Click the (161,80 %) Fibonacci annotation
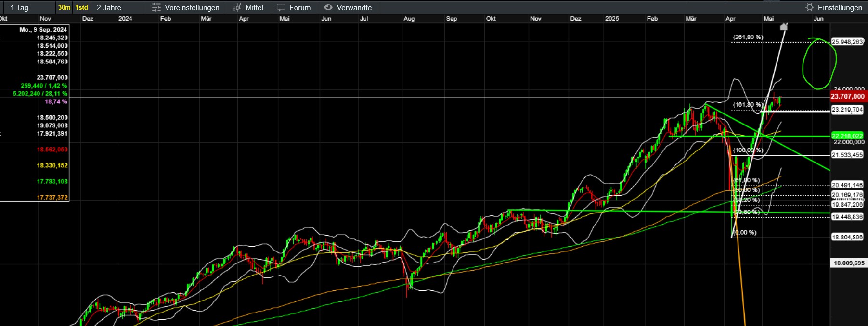This screenshot has height=326, width=868. click(x=748, y=104)
